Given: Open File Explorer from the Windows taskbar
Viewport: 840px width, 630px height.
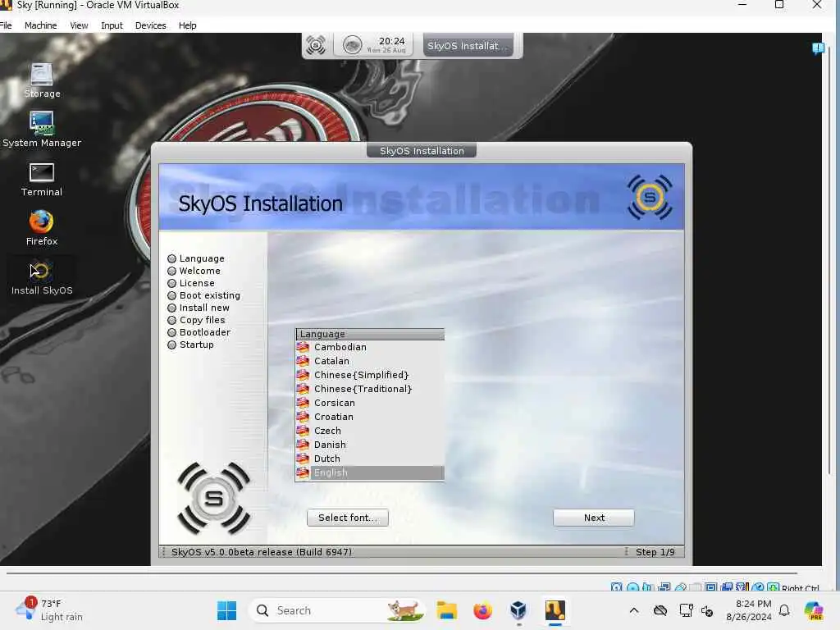Looking at the screenshot, I should (x=447, y=610).
